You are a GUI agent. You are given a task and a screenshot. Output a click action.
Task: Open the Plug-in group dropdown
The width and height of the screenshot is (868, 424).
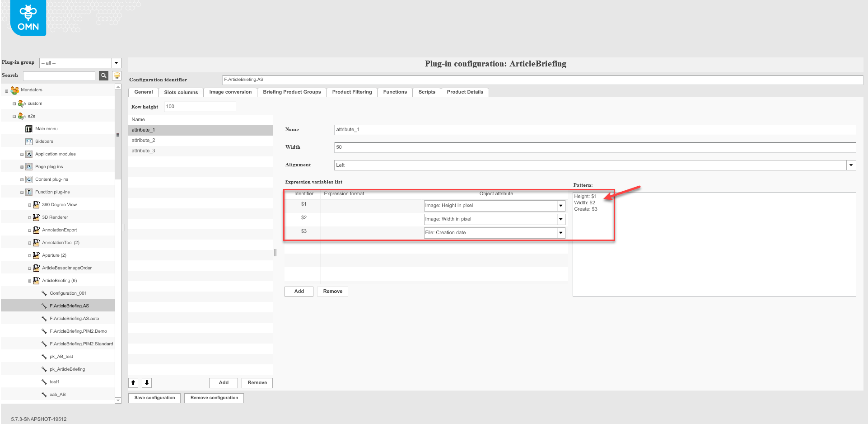click(116, 63)
